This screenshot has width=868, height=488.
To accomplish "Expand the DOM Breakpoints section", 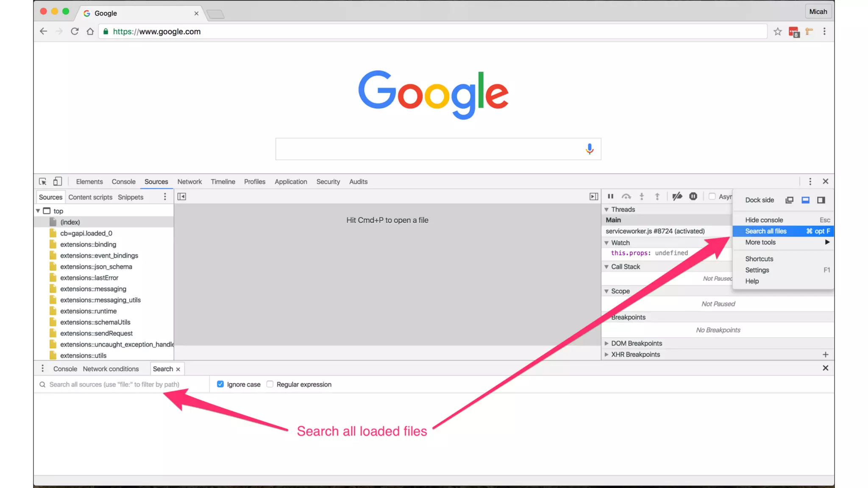I will coord(606,343).
